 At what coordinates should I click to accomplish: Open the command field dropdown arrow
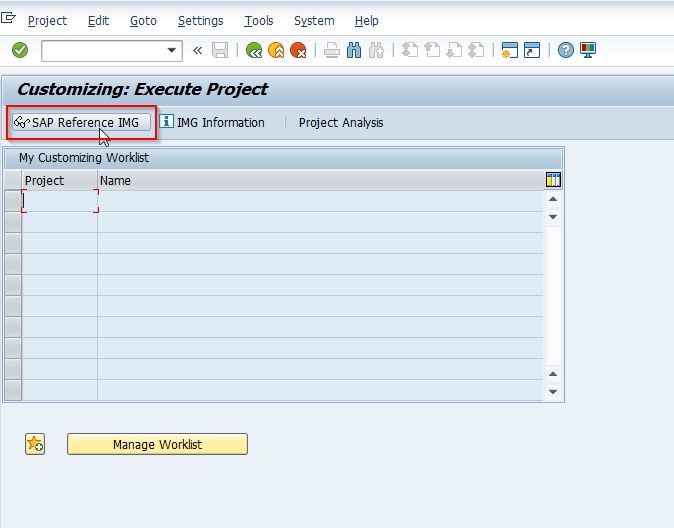point(172,50)
